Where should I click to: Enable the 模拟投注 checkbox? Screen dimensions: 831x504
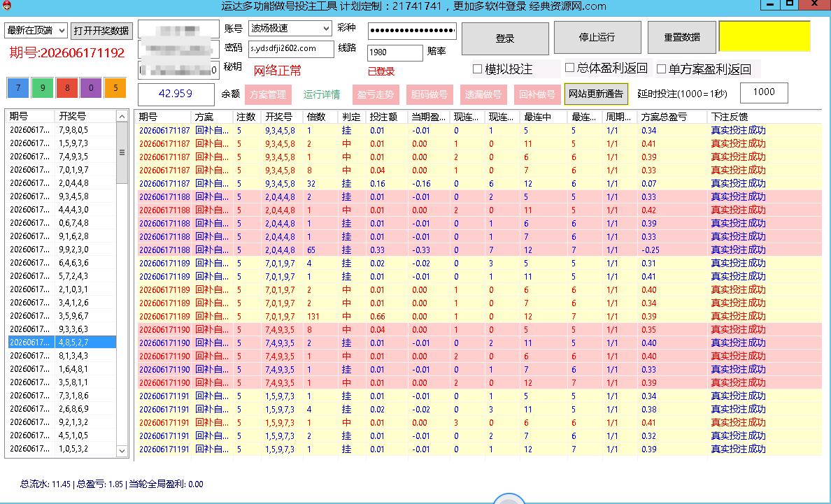coord(477,69)
